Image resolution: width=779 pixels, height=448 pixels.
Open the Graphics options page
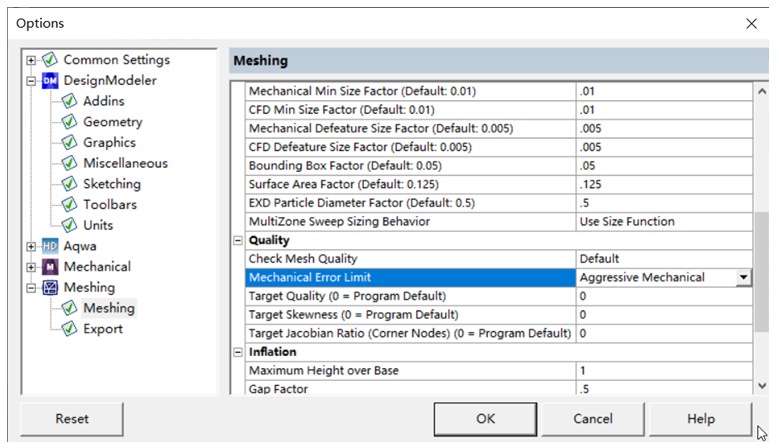click(109, 143)
